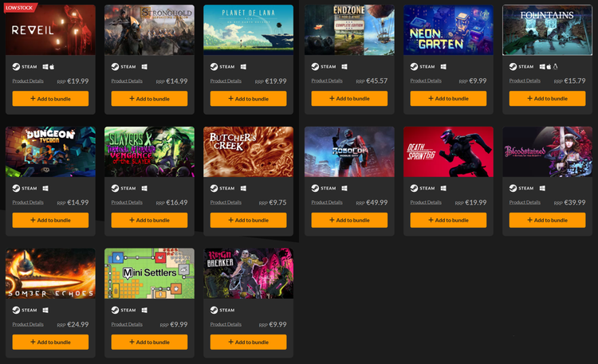Viewport: 598px width, 364px height.
Task: Add Death Sprint 66 to bundle
Action: click(x=448, y=221)
